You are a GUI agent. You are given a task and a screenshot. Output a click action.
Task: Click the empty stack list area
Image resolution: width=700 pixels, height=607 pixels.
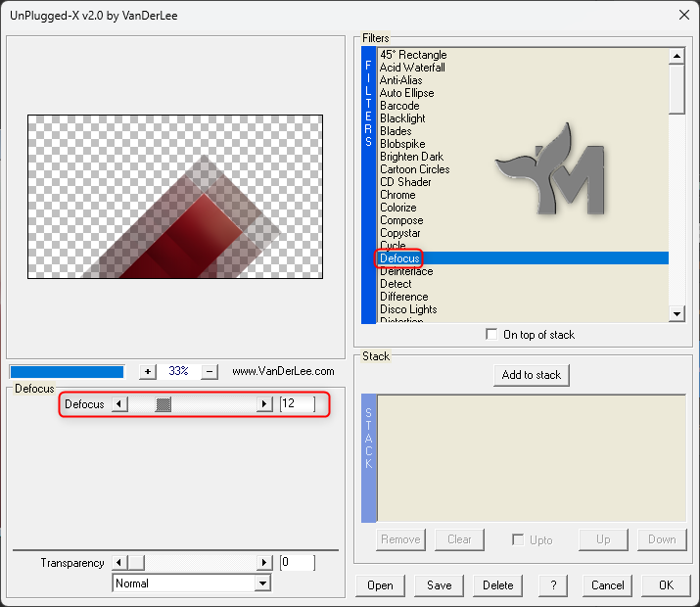(x=532, y=458)
